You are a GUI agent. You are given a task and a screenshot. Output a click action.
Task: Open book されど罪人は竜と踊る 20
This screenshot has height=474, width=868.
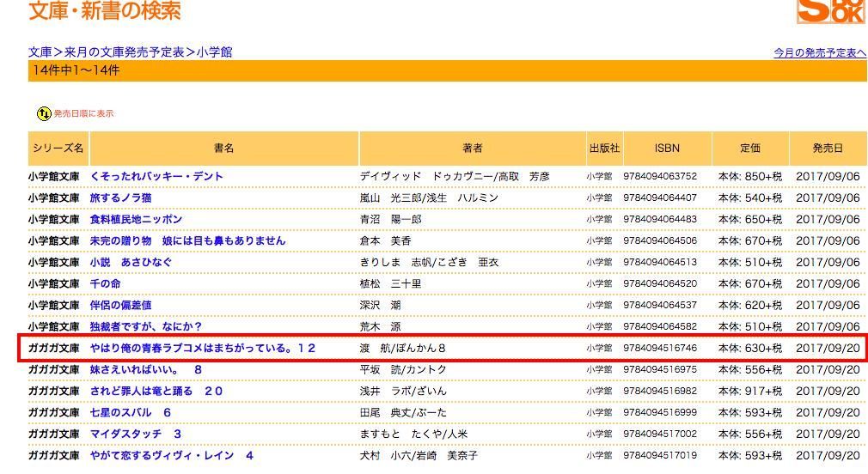coord(156,391)
